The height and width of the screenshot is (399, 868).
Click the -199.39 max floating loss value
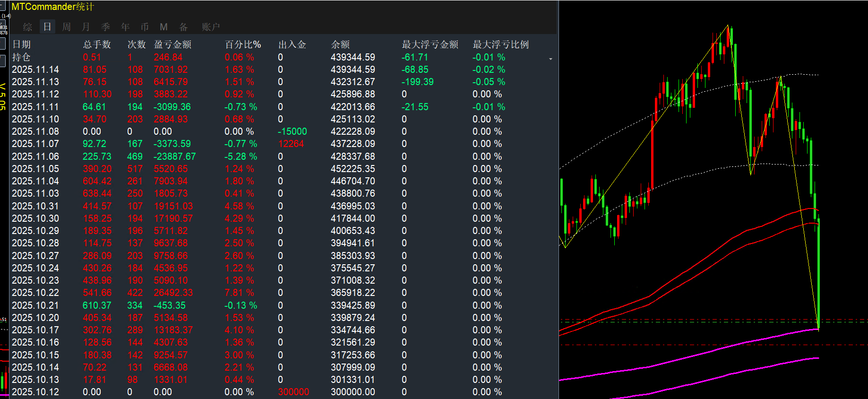pyautogui.click(x=418, y=82)
